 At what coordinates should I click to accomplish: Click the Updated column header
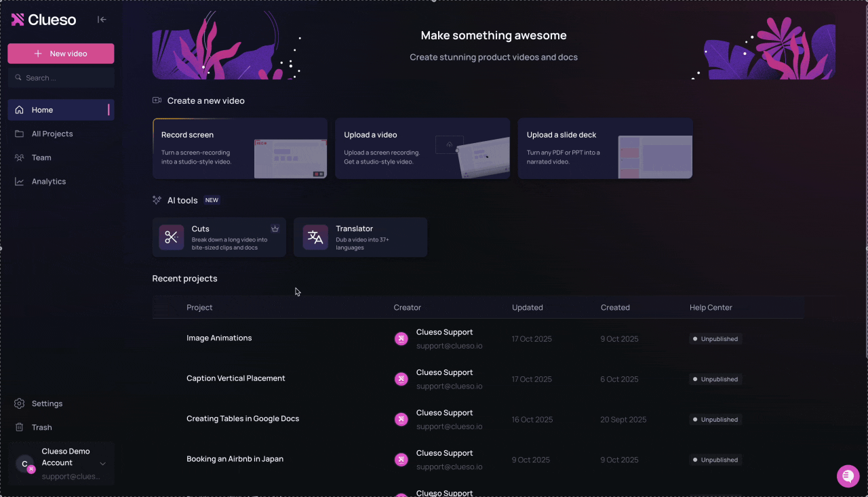(x=528, y=308)
